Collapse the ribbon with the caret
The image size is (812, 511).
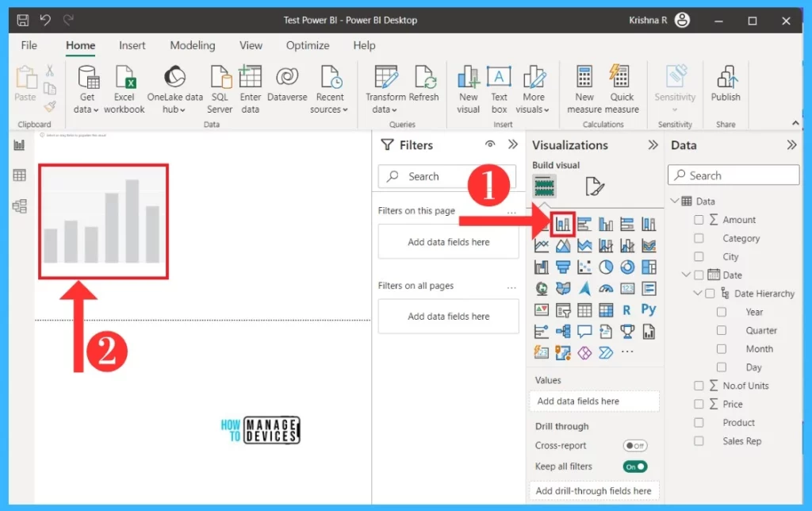(795, 123)
